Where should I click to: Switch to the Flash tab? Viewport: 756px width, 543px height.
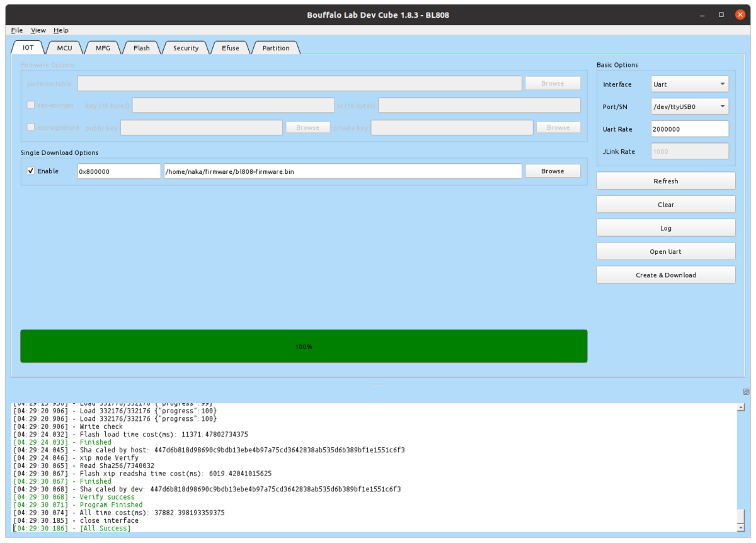(142, 48)
